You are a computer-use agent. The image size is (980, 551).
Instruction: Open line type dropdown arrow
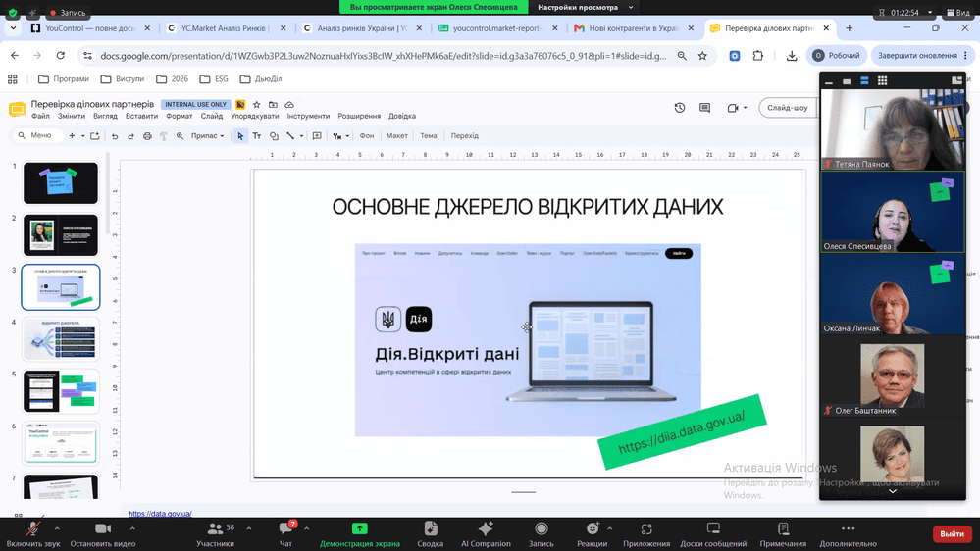301,135
